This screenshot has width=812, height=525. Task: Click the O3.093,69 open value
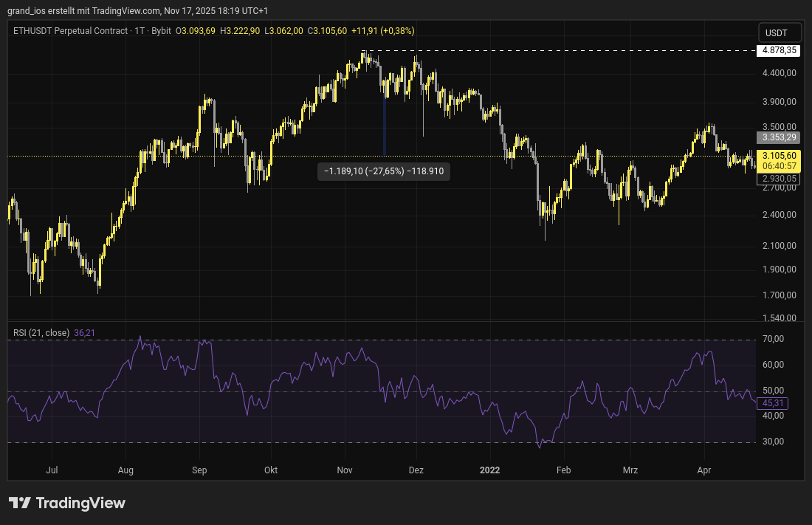point(195,31)
